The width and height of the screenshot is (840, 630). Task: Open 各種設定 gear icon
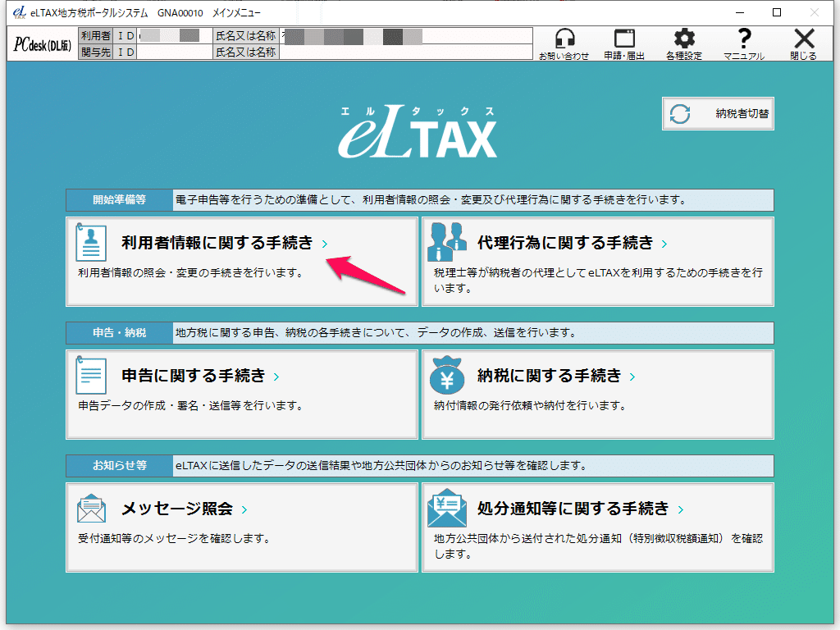pos(684,44)
